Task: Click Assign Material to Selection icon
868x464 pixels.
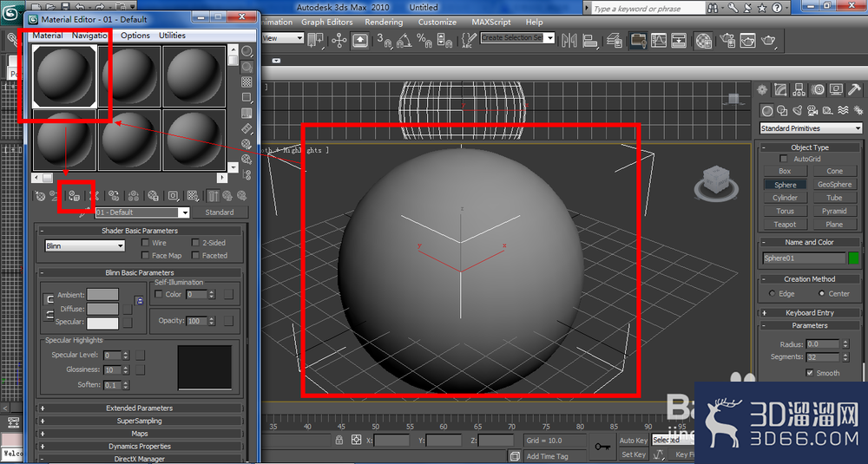Action: (74, 196)
